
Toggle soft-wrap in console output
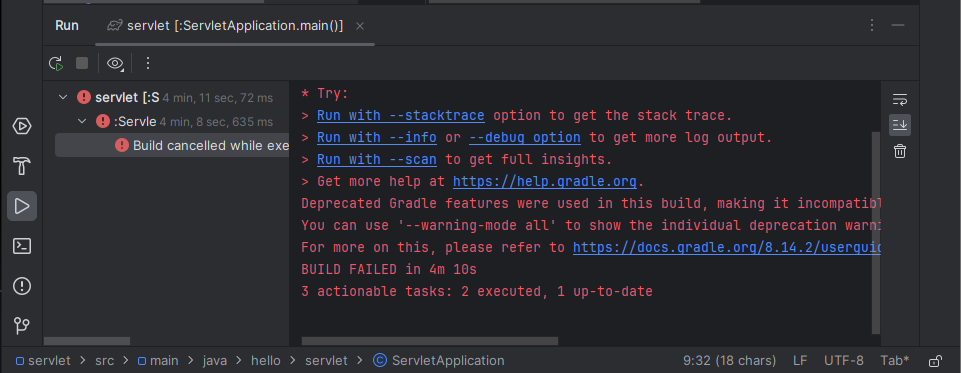900,99
